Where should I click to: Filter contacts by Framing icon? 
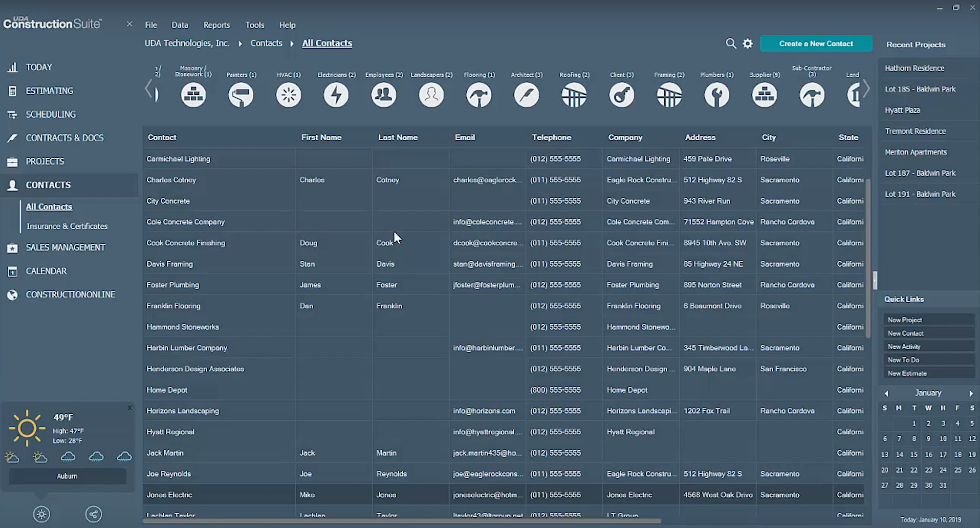669,95
